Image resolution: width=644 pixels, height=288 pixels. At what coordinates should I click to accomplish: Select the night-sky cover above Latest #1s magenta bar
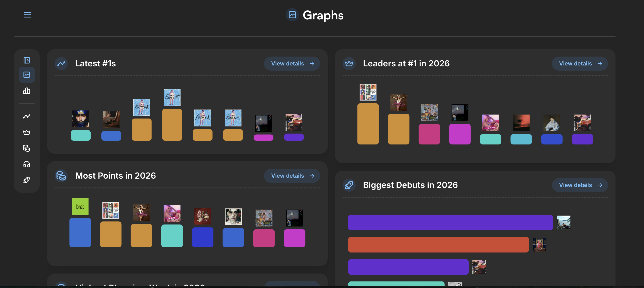(x=263, y=123)
